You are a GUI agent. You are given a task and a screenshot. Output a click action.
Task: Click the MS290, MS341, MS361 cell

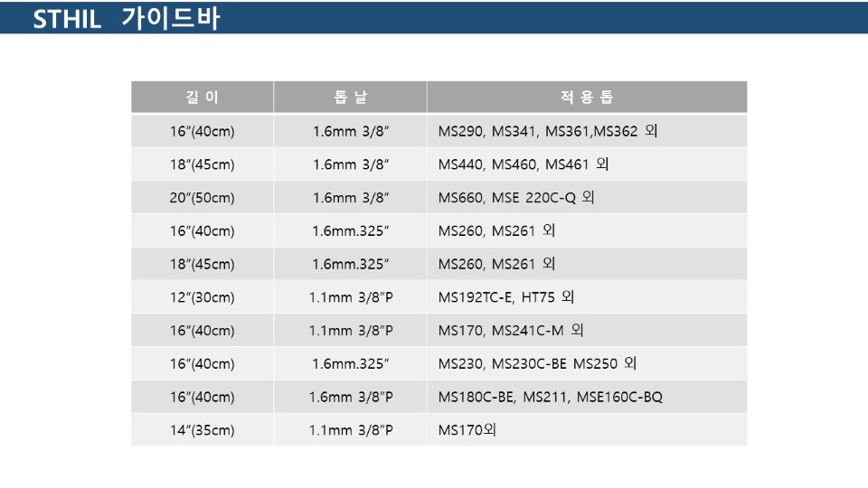pos(547,131)
